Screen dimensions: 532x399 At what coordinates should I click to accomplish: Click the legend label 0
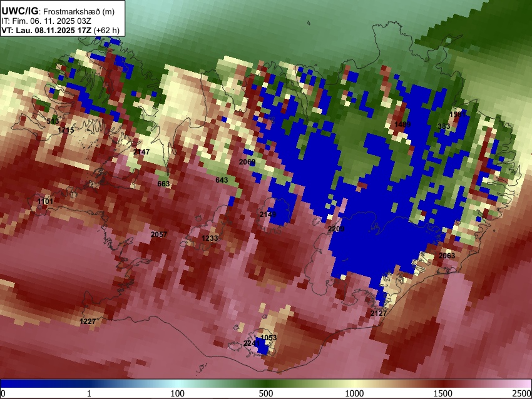coord(3,393)
